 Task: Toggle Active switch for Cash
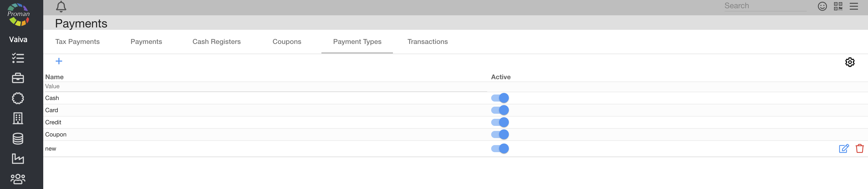tap(500, 98)
